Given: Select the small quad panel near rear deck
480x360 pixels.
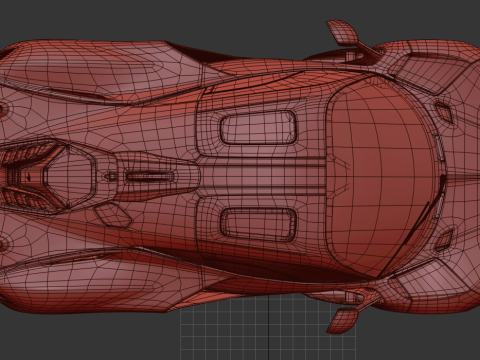Looking at the screenshot, I should [112, 216].
